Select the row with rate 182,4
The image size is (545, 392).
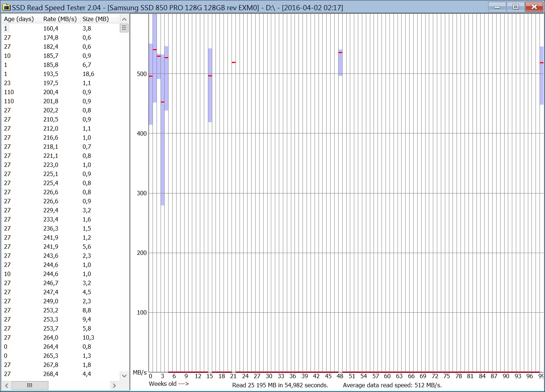[x=61, y=47]
